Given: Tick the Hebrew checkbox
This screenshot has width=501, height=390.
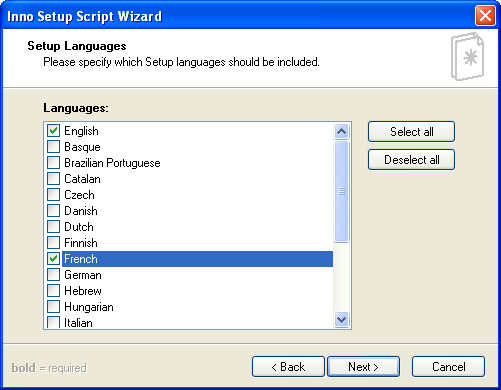Looking at the screenshot, I should coord(53,291).
